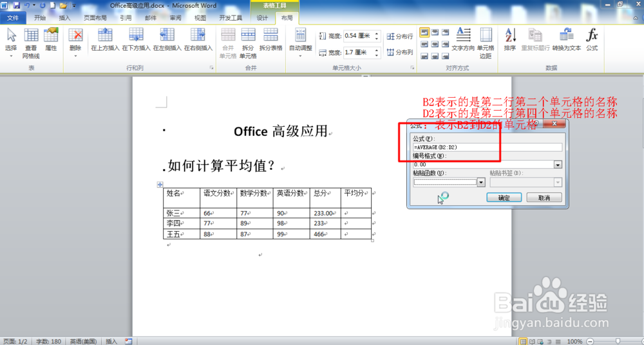Click language 英语(美国) in status bar
Screen dimensions: 644x345
click(x=83, y=341)
